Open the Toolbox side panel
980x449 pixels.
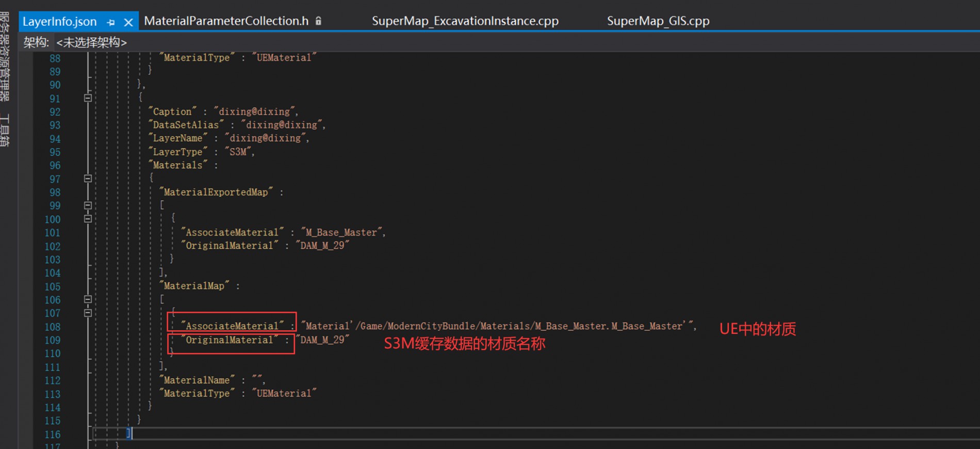pyautogui.click(x=5, y=131)
